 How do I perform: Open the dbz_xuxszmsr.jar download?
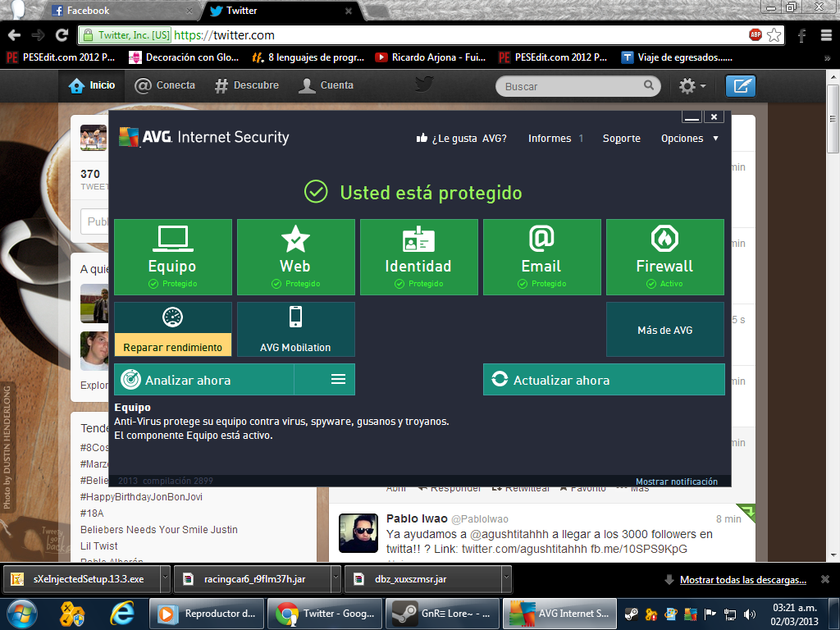pos(423,579)
